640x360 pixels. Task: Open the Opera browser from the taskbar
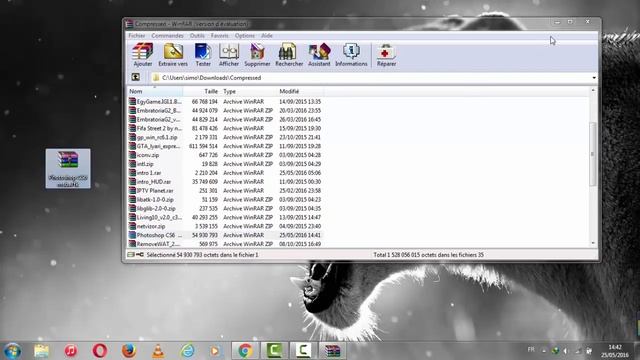(x=100, y=351)
